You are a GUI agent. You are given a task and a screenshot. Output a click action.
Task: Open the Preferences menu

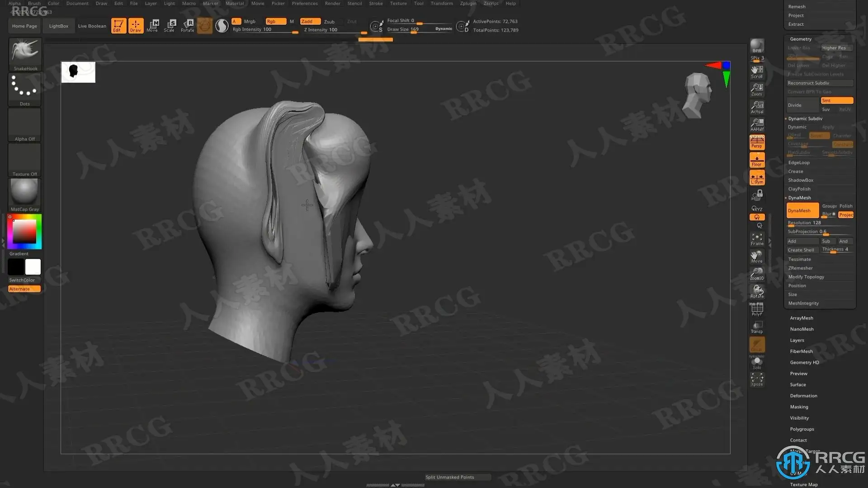click(305, 3)
